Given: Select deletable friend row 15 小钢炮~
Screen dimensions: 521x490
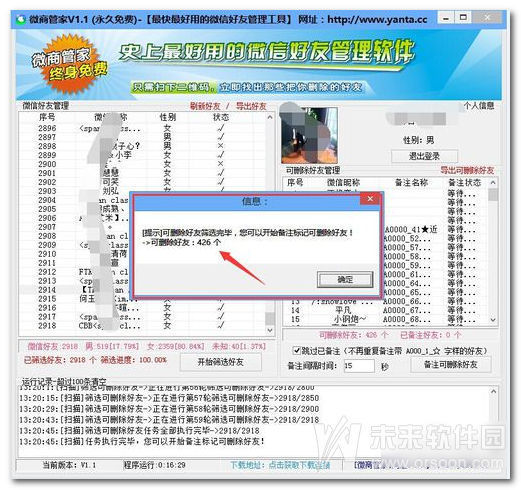Looking at the screenshot, I should pyautogui.click(x=386, y=319).
